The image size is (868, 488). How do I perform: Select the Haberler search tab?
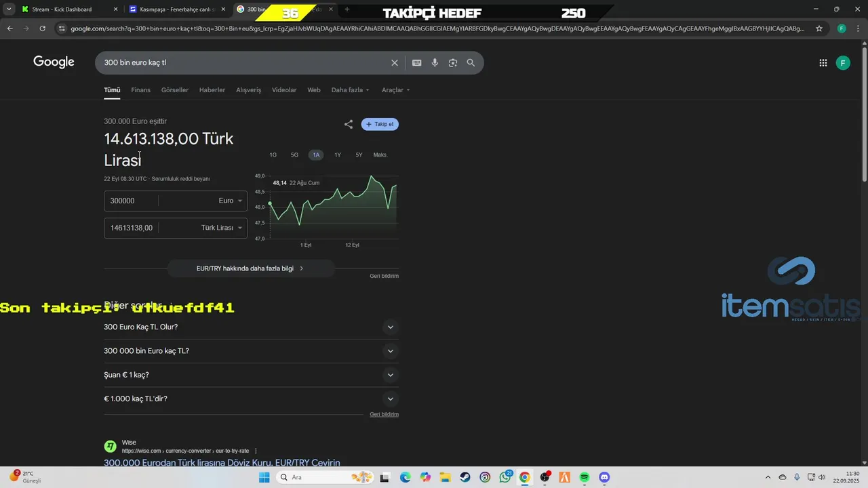212,90
